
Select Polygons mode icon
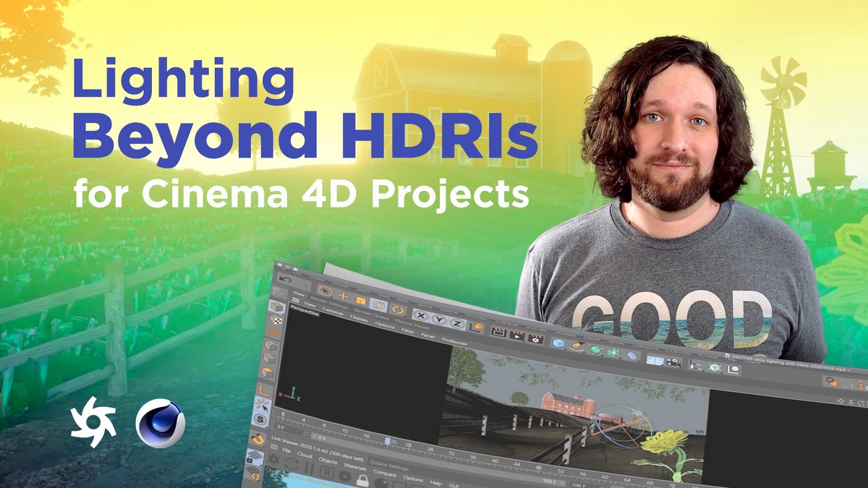(267, 372)
